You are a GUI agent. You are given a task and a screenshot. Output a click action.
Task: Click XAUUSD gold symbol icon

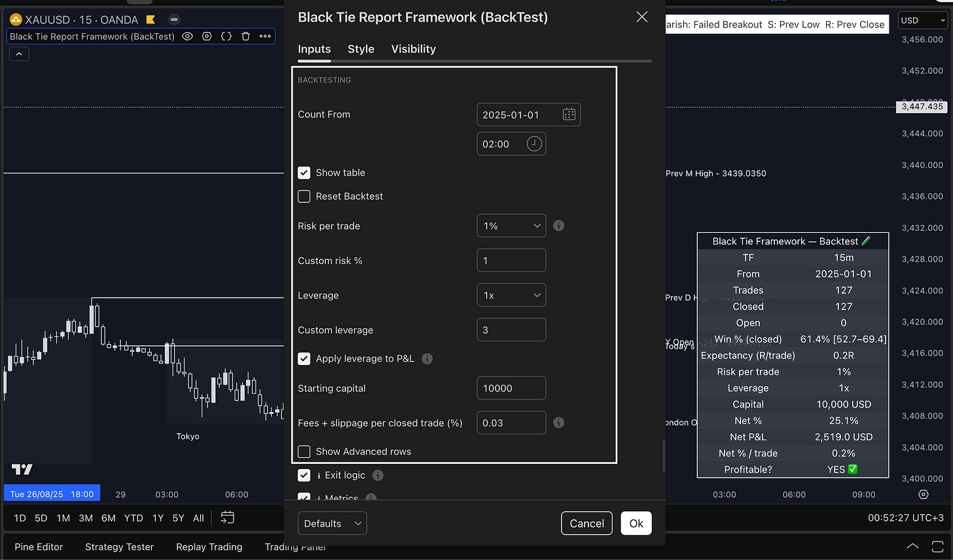(x=16, y=20)
